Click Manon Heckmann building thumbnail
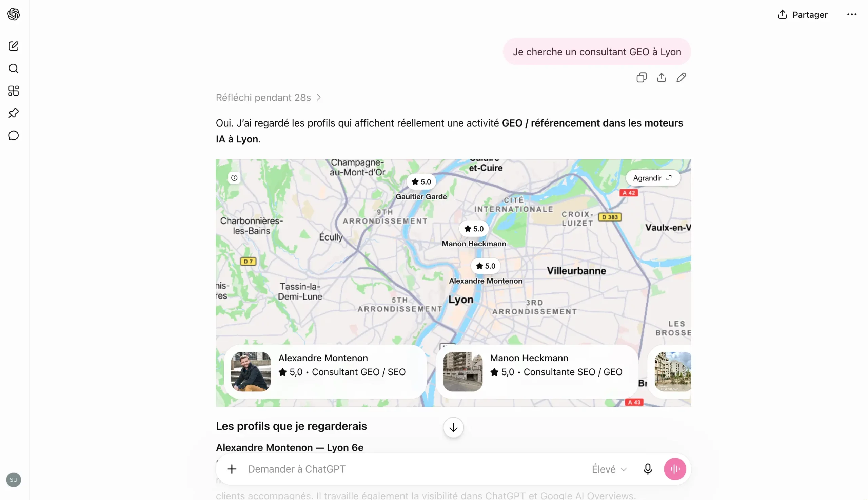 (462, 371)
